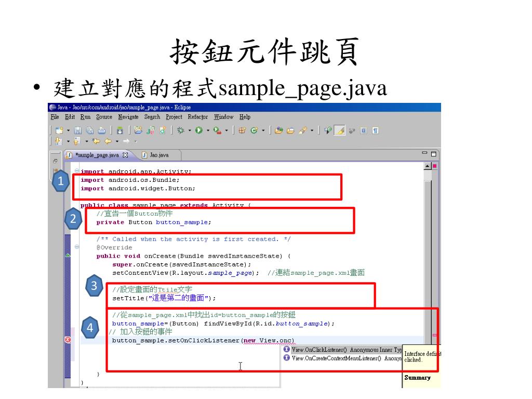
Task: Click the Run External Tools icon
Action: tap(218, 130)
